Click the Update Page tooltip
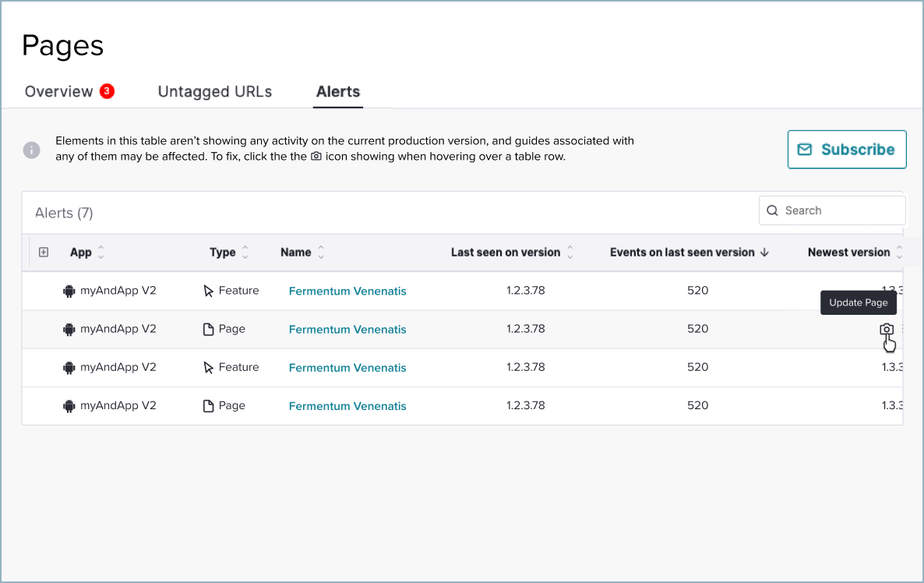924x583 pixels. click(x=858, y=302)
